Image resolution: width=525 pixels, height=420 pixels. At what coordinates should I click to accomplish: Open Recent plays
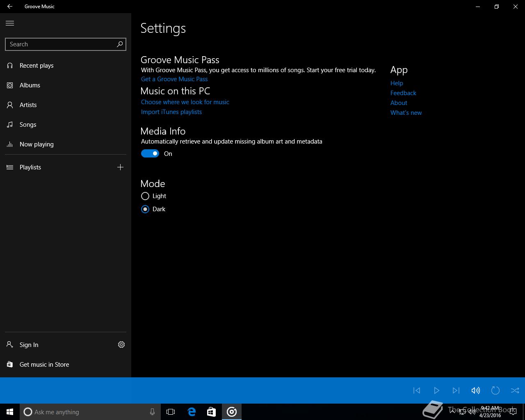click(66, 66)
